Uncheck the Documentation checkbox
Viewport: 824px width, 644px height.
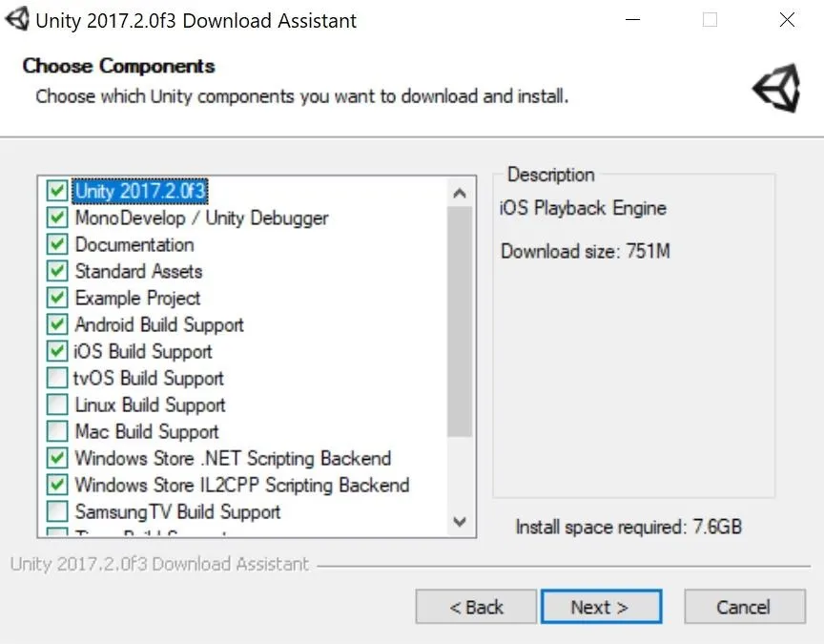tap(57, 244)
